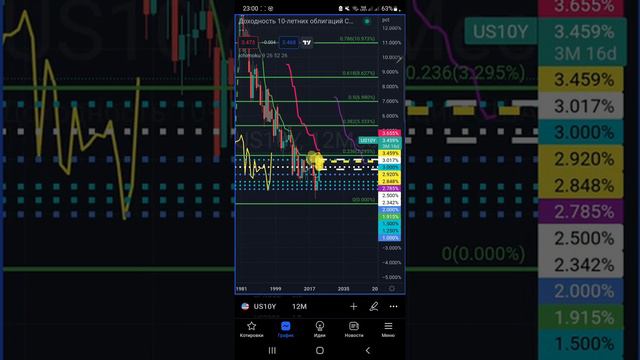Viewport: 640px width, 360px height.
Task: Tap the plus add-indicator icon
Action: [x=353, y=306]
